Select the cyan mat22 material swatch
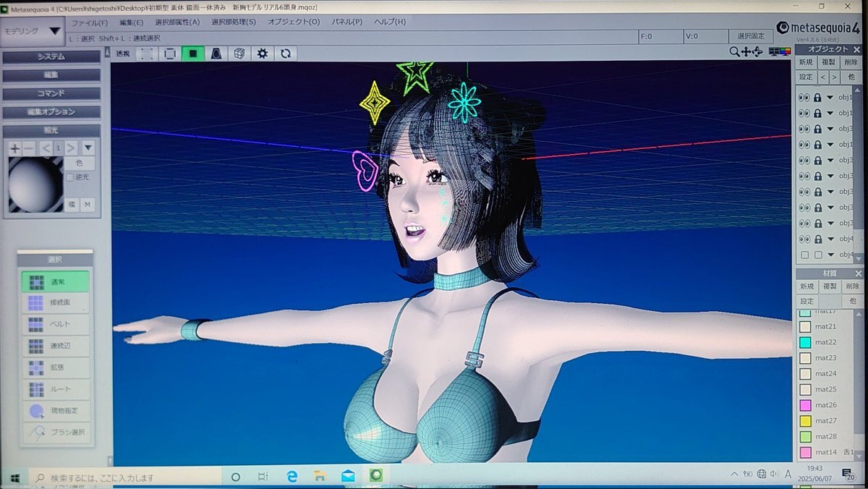The width and height of the screenshot is (868, 489). tap(804, 342)
